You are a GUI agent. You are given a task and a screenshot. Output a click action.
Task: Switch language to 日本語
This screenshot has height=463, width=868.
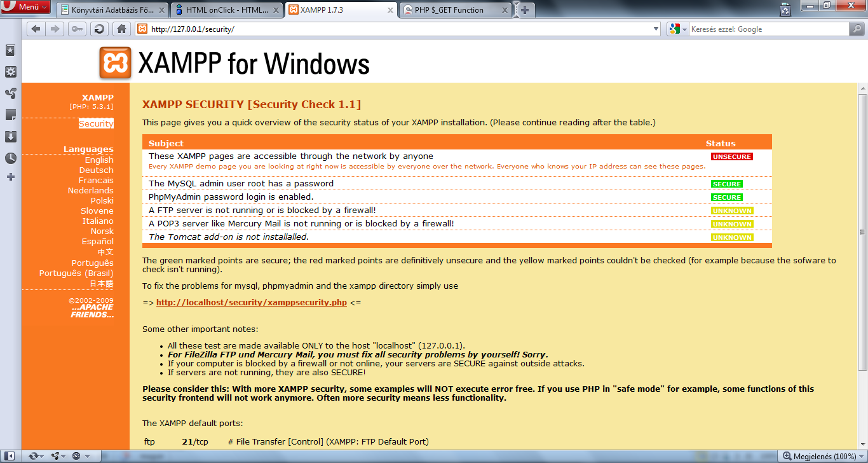tap(101, 284)
